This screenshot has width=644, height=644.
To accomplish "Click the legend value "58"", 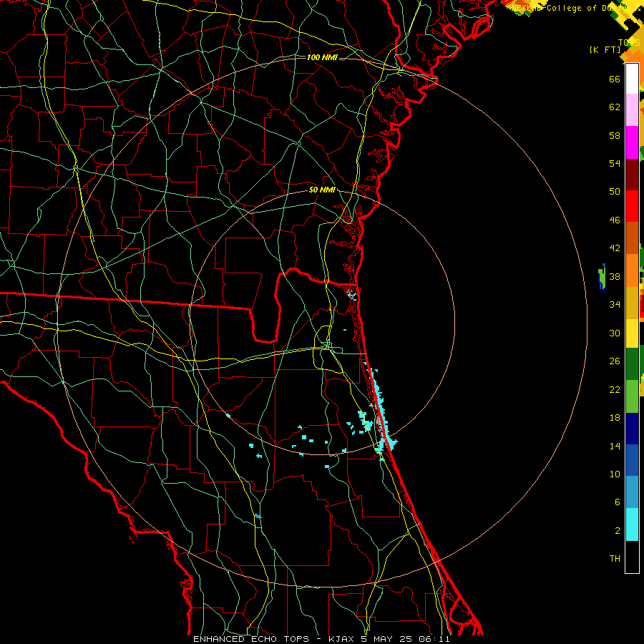I will [x=615, y=135].
